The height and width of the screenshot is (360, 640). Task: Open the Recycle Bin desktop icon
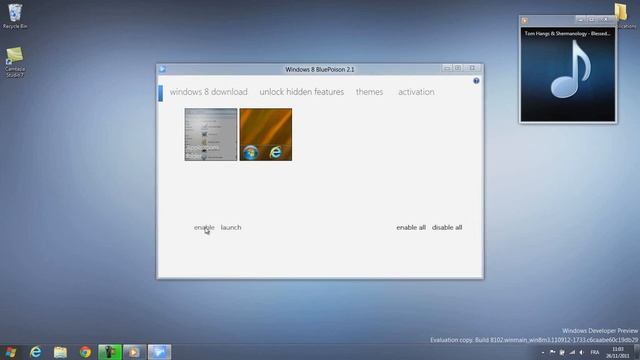pyautogui.click(x=15, y=16)
